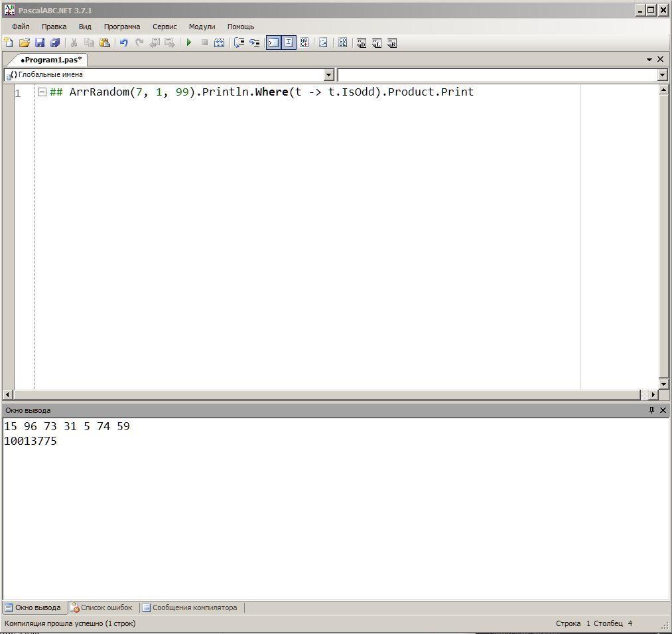Click the Where keyword in code
The width and height of the screenshot is (672, 634).
[272, 92]
